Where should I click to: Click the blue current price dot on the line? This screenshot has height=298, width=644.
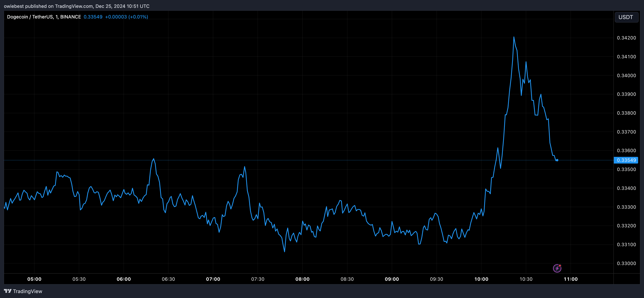(557, 160)
